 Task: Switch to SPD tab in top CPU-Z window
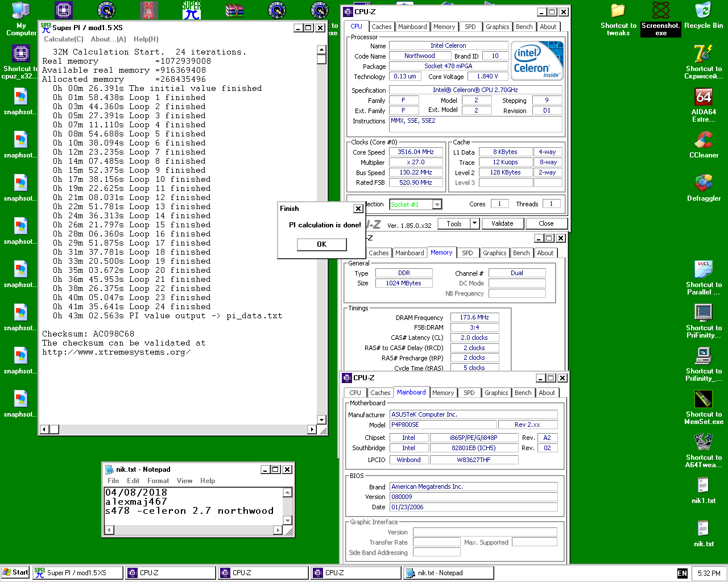[470, 27]
